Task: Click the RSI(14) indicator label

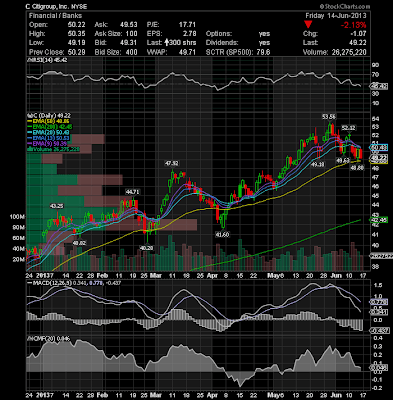Action: (x=47, y=59)
